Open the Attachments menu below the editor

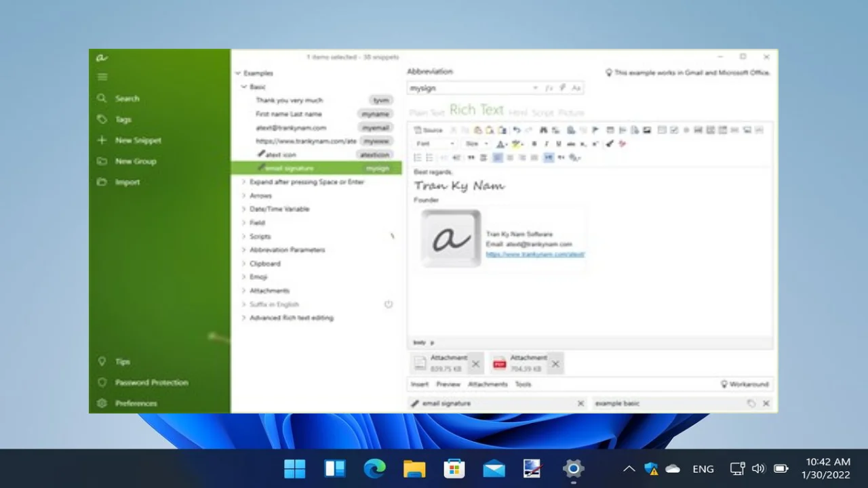pos(488,384)
